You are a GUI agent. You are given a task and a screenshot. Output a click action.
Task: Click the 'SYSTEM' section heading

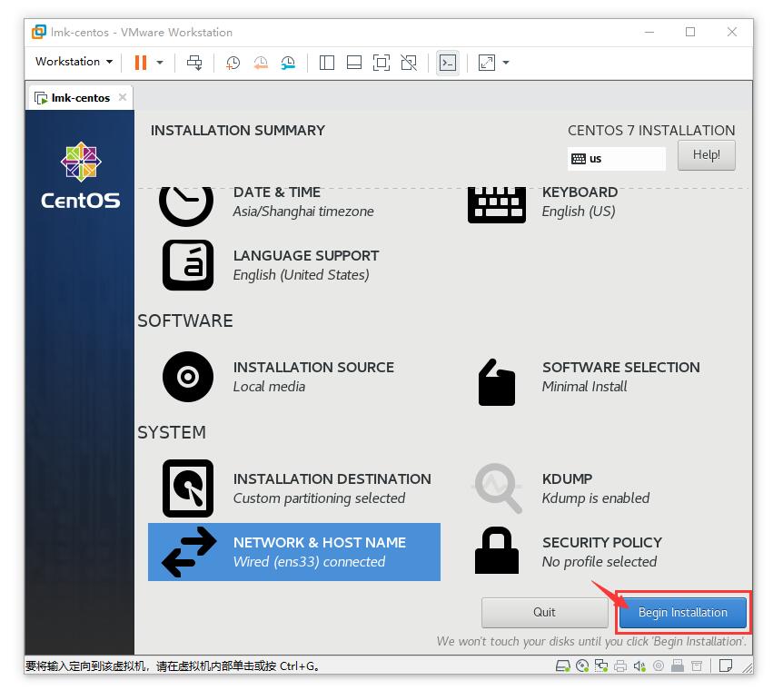pyautogui.click(x=172, y=433)
